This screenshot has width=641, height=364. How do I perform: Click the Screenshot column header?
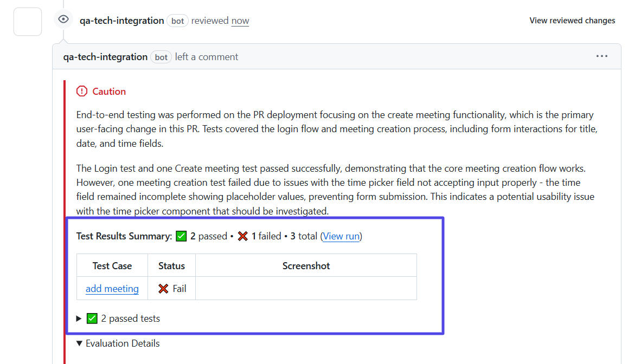tap(306, 266)
